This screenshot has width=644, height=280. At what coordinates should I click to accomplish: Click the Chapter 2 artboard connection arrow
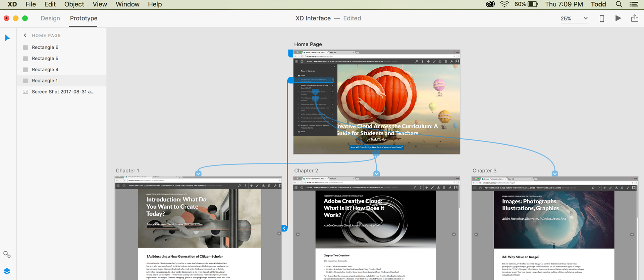pyautogui.click(x=377, y=173)
